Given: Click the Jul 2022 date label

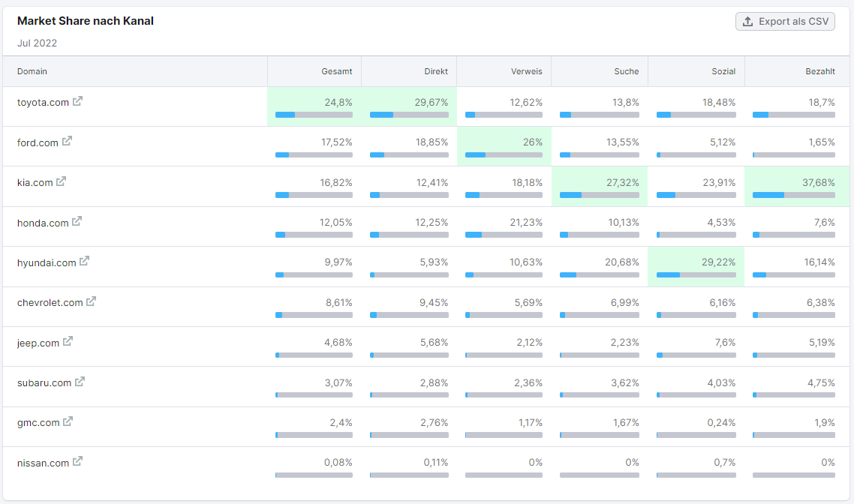Looking at the screenshot, I should pos(37,43).
